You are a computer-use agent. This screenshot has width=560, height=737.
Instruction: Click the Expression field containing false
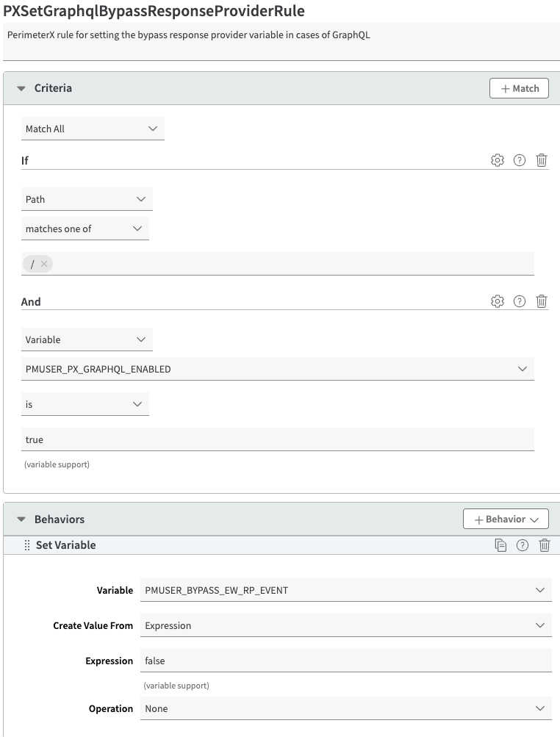point(345,661)
